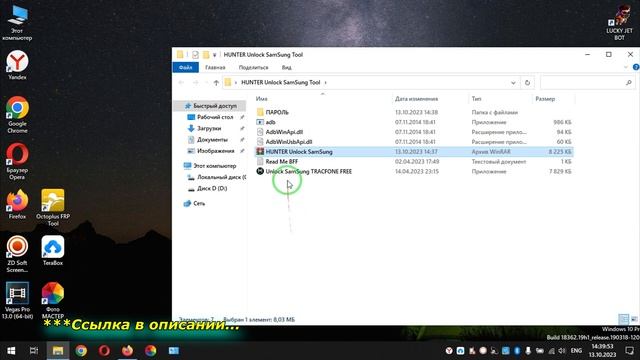Select the adb application file
This screenshot has height=360, width=640.
click(x=414, y=122)
